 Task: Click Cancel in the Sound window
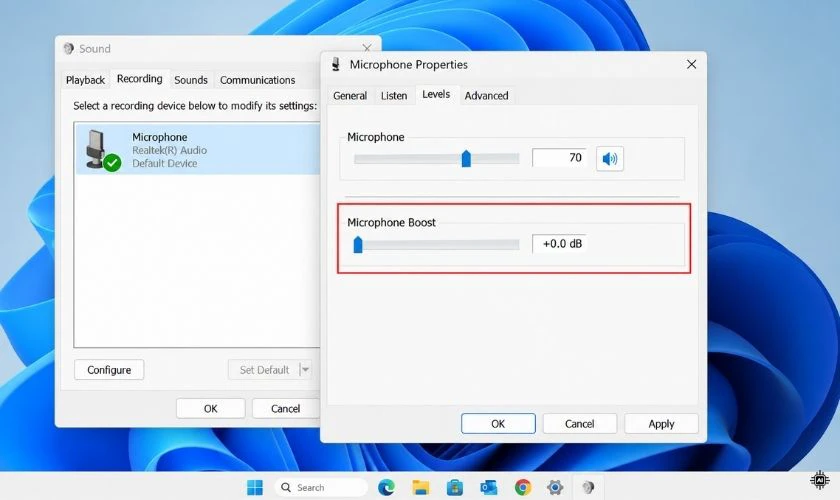coord(286,408)
